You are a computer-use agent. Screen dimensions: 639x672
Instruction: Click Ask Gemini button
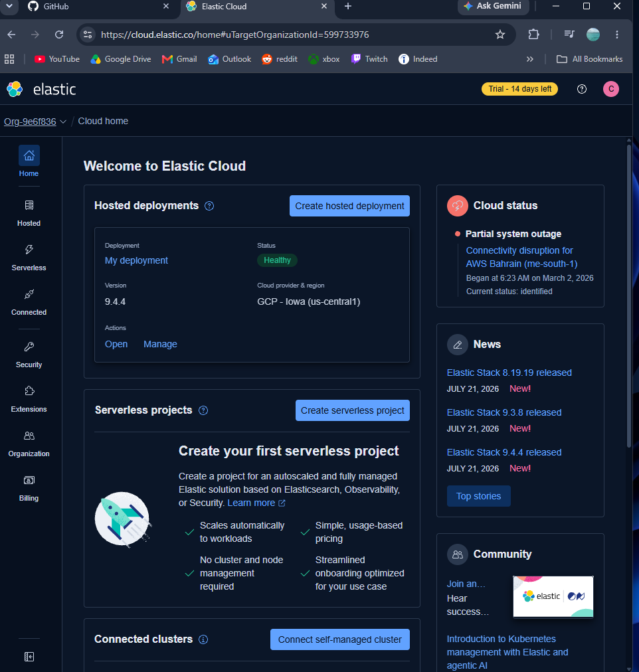494,6
